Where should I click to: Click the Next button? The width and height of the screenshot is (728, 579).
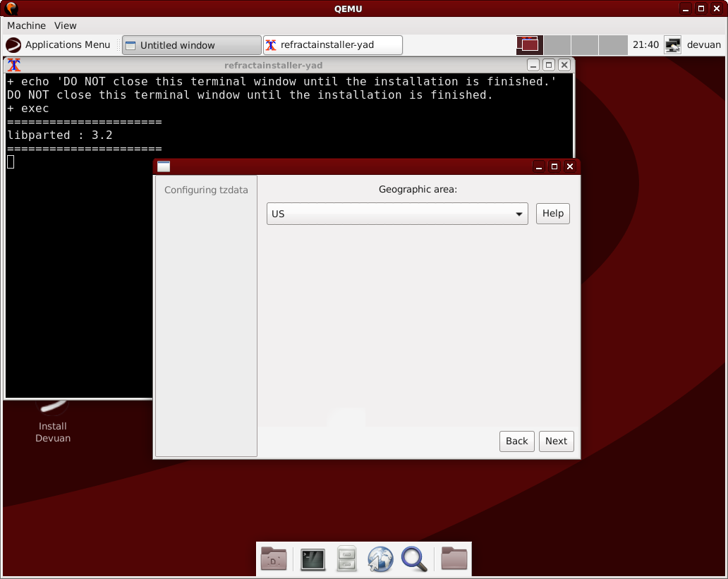coord(556,441)
